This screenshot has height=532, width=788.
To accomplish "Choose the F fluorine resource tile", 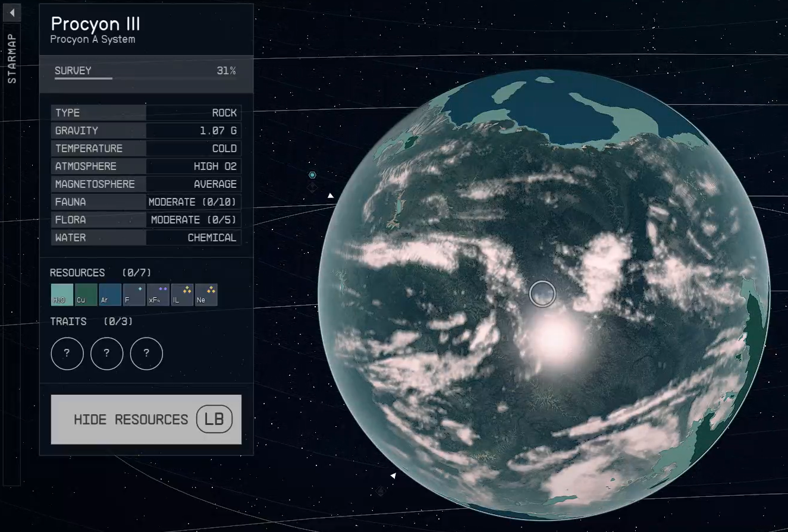I will [x=134, y=295].
